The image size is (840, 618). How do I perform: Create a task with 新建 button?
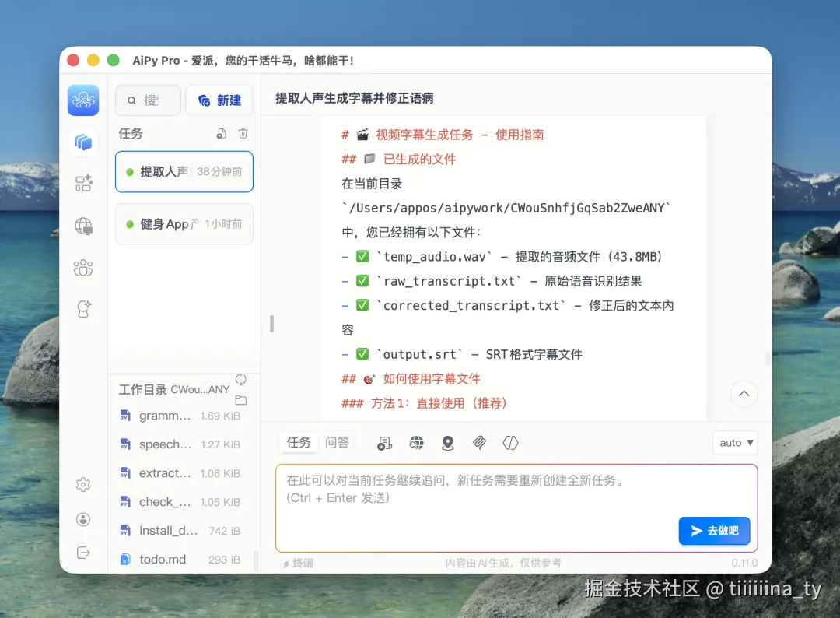coord(219,100)
